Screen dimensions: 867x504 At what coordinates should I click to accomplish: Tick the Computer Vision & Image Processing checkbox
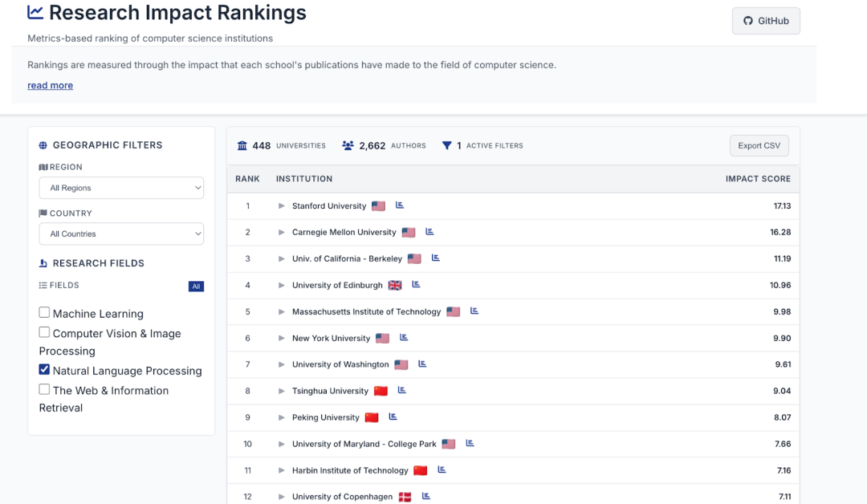[45, 332]
